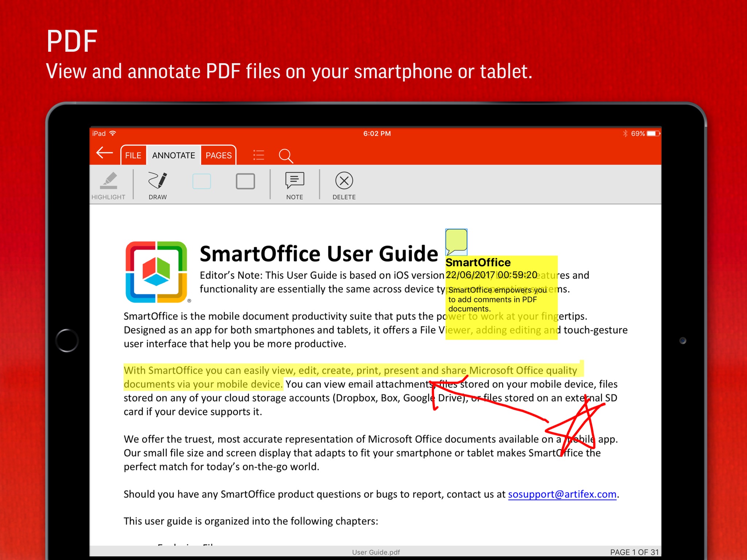Tap the red hand-drawn star annotation
Viewport: 747px width, 560px height.
[578, 423]
